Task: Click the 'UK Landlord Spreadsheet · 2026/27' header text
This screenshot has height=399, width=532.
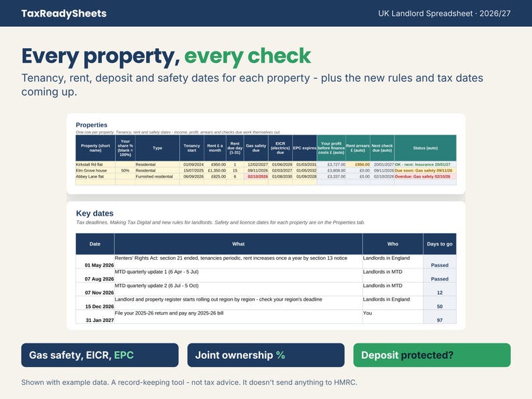Action: click(444, 13)
